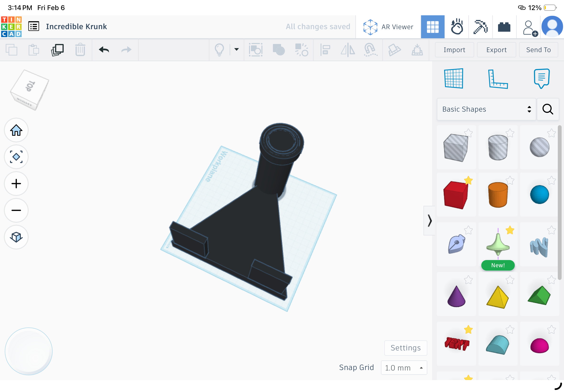Expand the lightbulb visibility dropdown arrow
Viewport: 564px width, 392px height.
coord(236,49)
